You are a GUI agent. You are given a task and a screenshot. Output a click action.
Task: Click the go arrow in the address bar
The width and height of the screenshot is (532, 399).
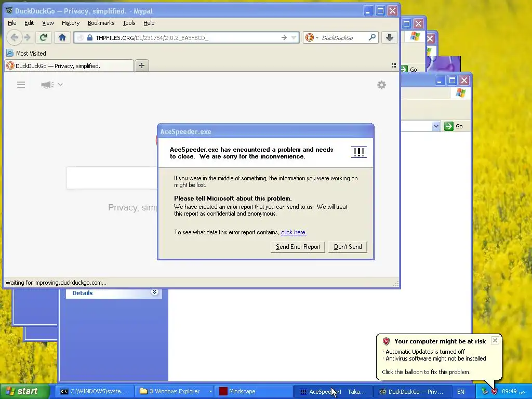coord(284,37)
